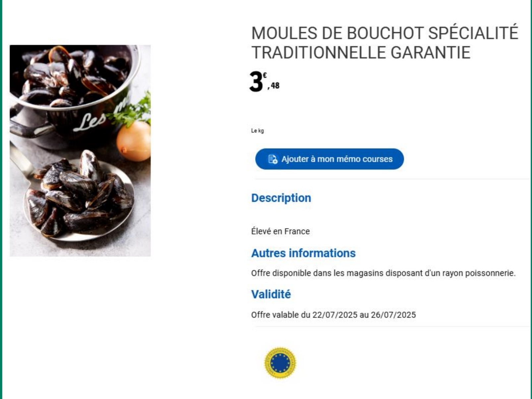Click the small euro symbol above the price
Viewport: 532px width, 399px height.
(x=265, y=76)
